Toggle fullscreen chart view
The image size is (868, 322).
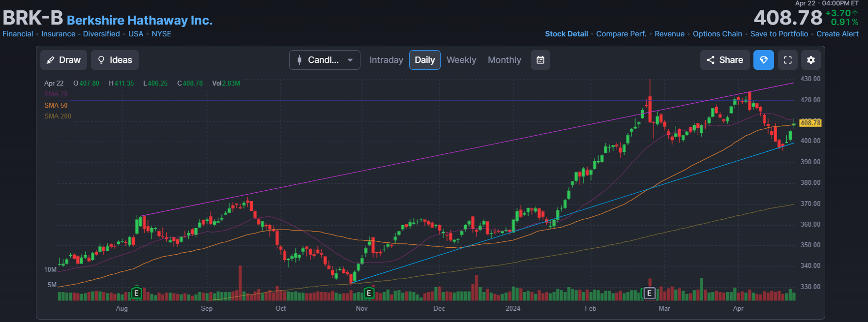pyautogui.click(x=788, y=60)
